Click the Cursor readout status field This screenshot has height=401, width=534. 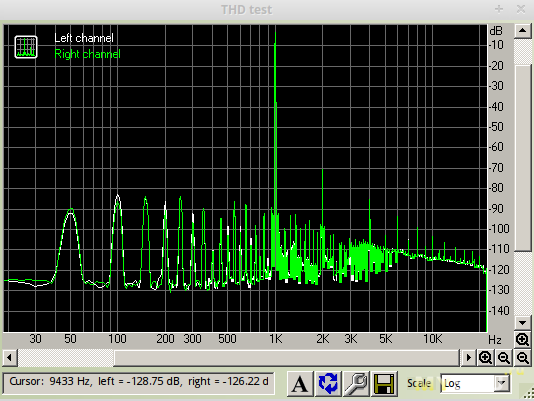coord(138,383)
